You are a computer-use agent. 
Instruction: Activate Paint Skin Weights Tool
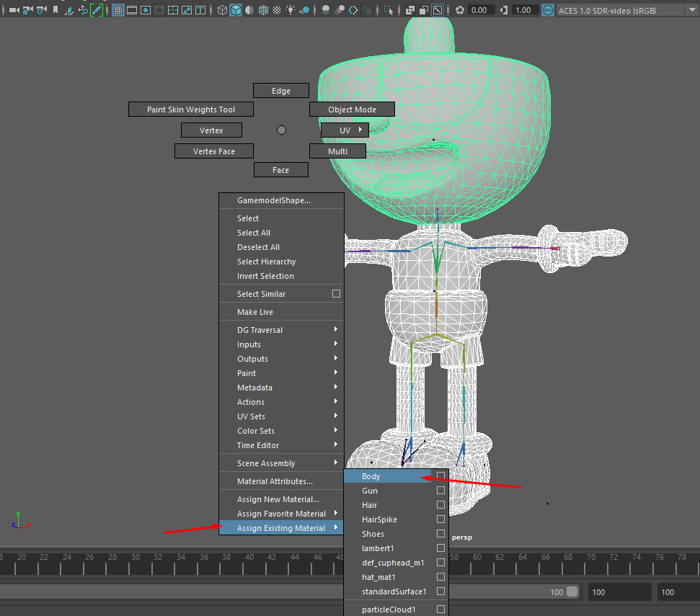pos(191,110)
